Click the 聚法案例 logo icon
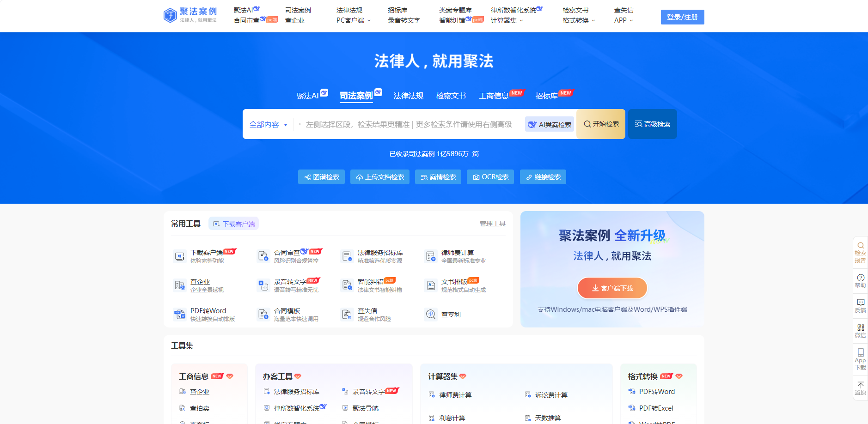Viewport: 868px width, 424px height. coord(170,15)
